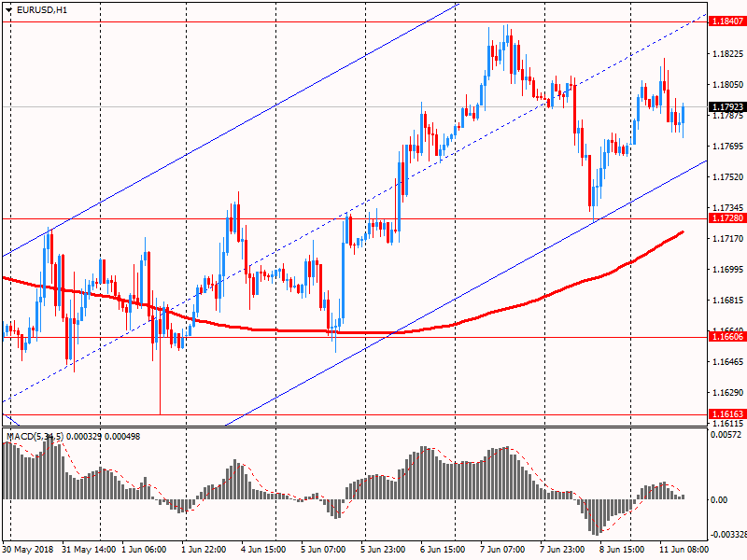Click the 30 May 2018 date label
Viewport: 747px width, 560px height.
(x=28, y=550)
